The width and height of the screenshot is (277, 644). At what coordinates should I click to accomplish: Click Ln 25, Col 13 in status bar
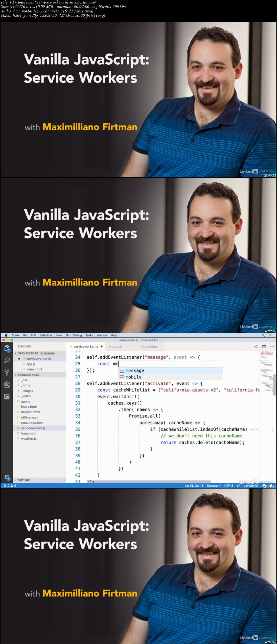[x=194, y=486]
